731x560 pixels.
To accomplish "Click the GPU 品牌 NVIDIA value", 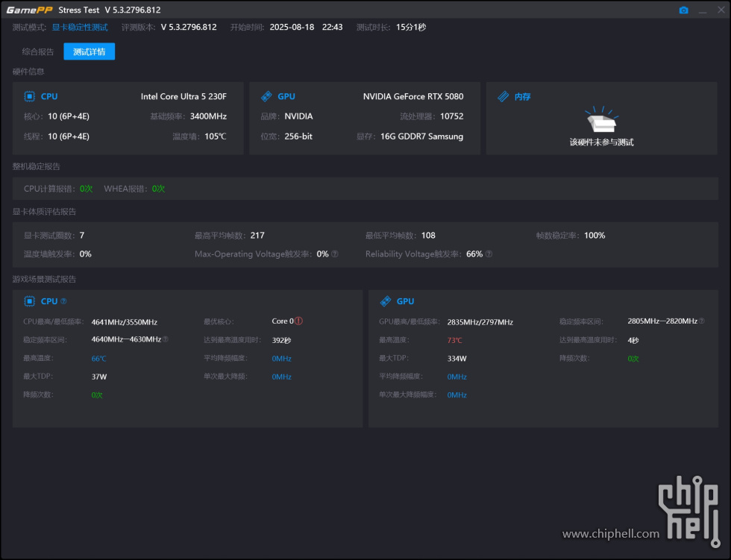I will 298,116.
